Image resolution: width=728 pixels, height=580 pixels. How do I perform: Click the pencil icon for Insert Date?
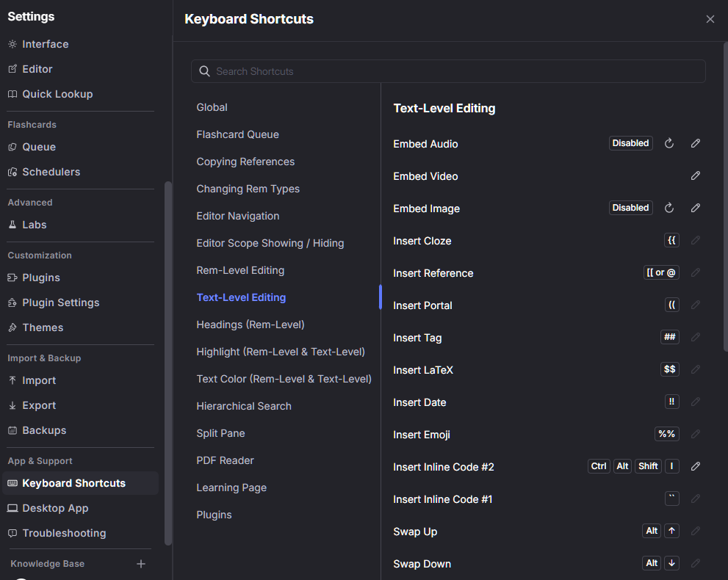[695, 402]
